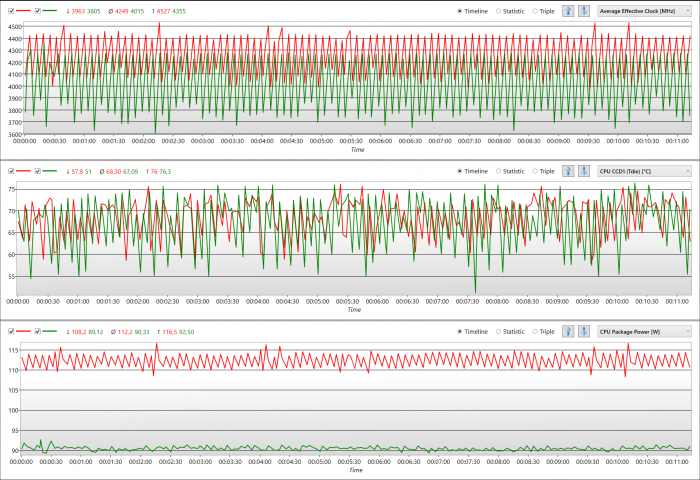
Task: Click the up arrow in the CPU CCD1 panel
Action: (567, 171)
